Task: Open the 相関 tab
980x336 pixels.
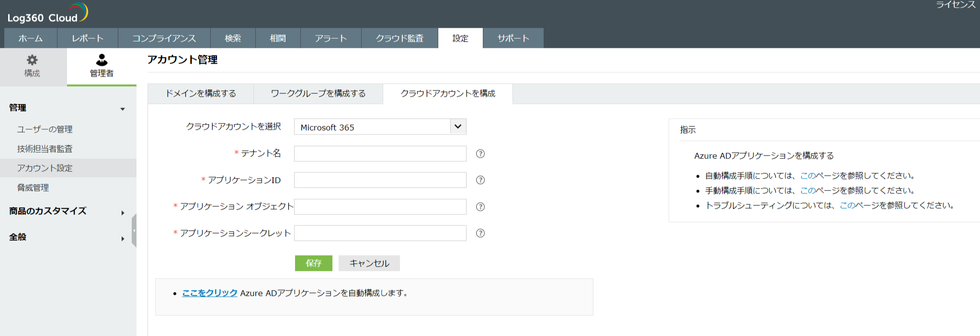Action: (x=278, y=38)
